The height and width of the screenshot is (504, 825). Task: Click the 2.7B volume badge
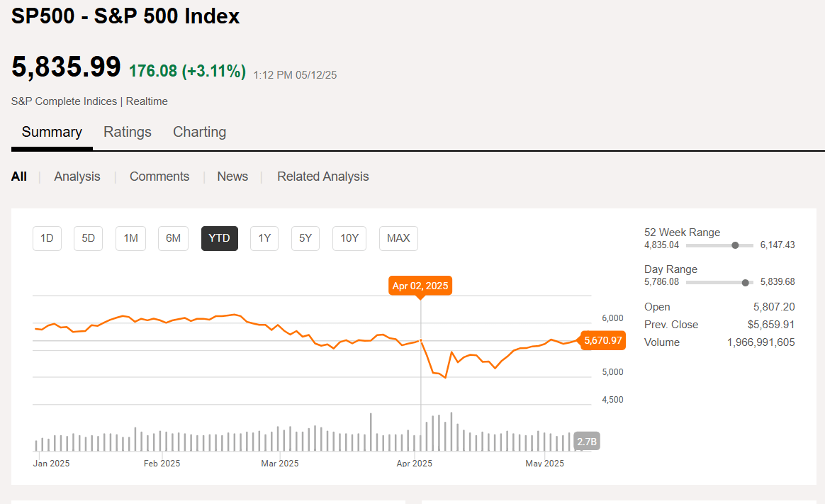point(587,440)
